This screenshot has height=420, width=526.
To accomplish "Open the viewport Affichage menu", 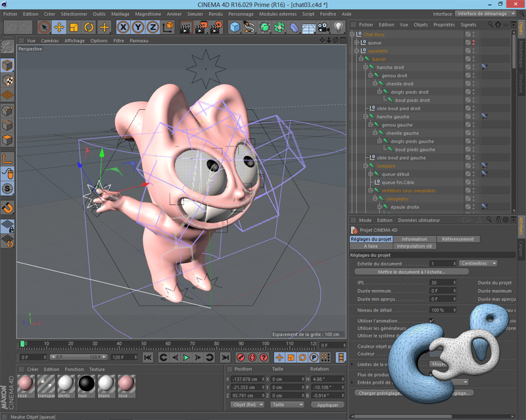I will coord(74,41).
